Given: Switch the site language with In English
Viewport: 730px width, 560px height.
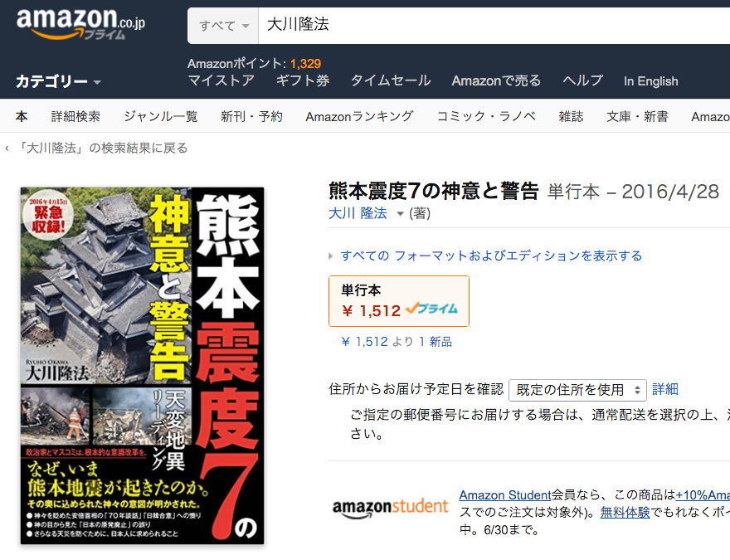Looking at the screenshot, I should click(651, 81).
